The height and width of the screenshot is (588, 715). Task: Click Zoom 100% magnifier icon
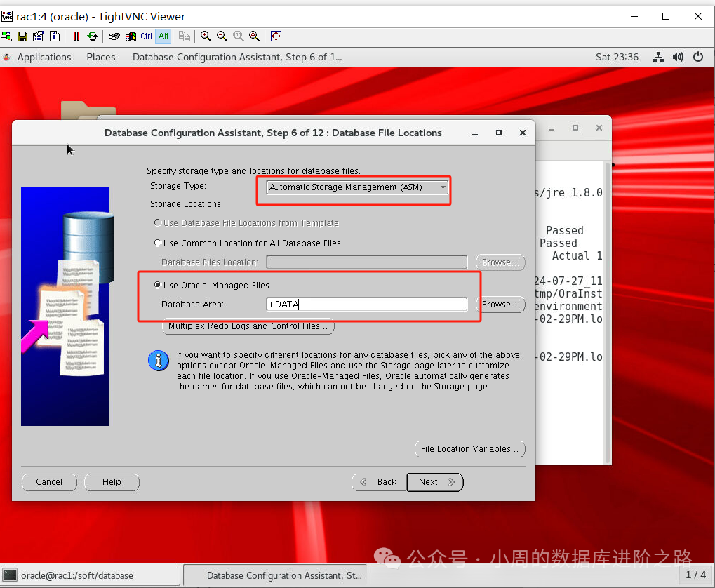point(238,36)
